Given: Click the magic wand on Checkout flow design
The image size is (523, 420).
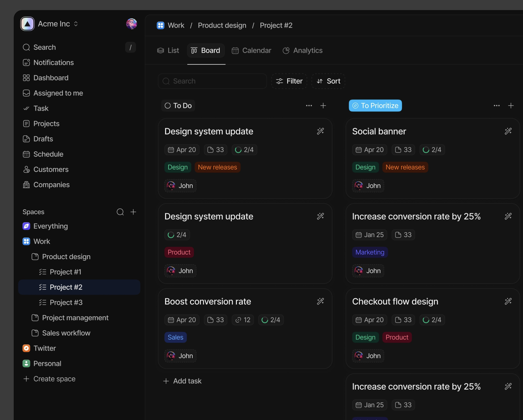Looking at the screenshot, I should 508,301.
